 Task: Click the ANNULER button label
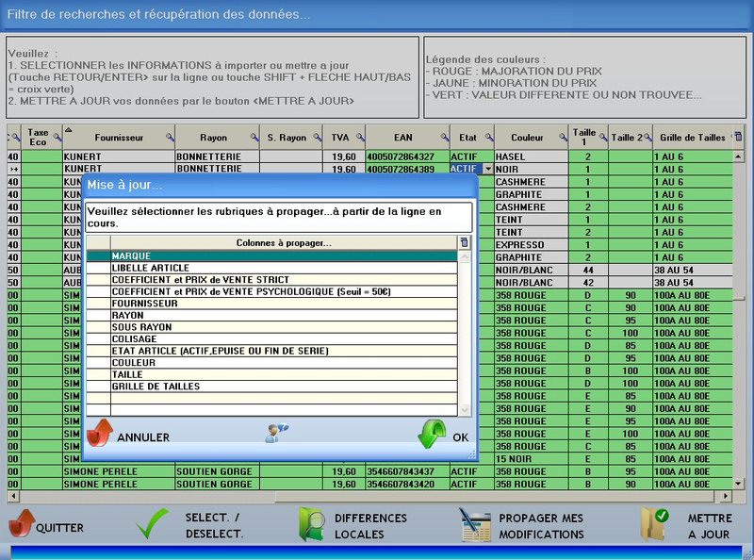point(143,437)
